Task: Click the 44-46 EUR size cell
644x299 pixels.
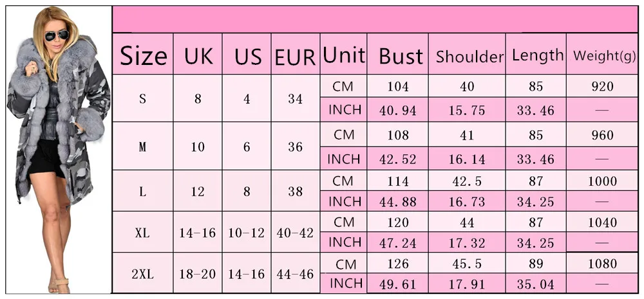Action: (295, 273)
